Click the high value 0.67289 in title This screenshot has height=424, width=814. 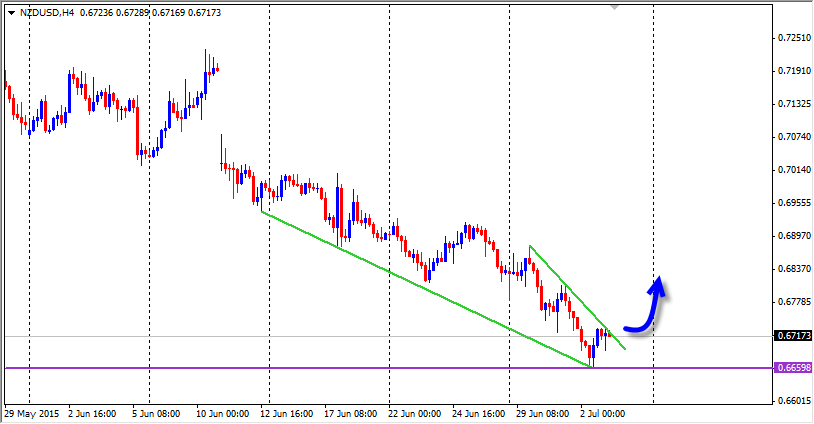tap(132, 13)
